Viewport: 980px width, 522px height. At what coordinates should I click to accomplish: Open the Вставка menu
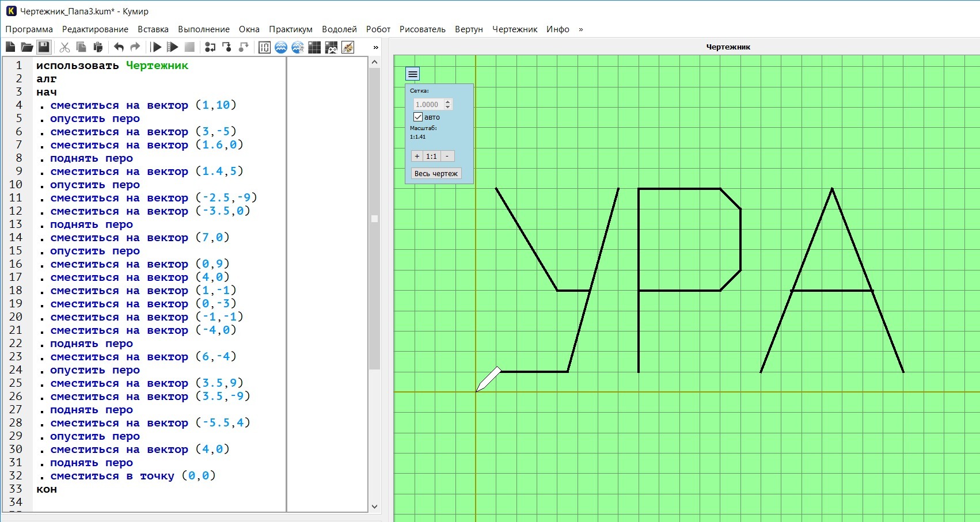(x=153, y=29)
